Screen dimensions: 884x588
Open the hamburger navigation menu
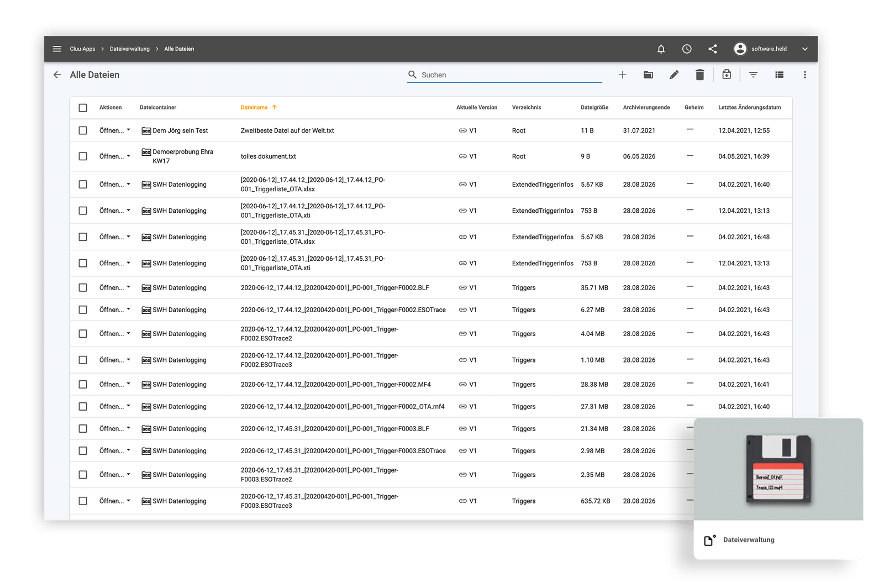click(x=57, y=49)
